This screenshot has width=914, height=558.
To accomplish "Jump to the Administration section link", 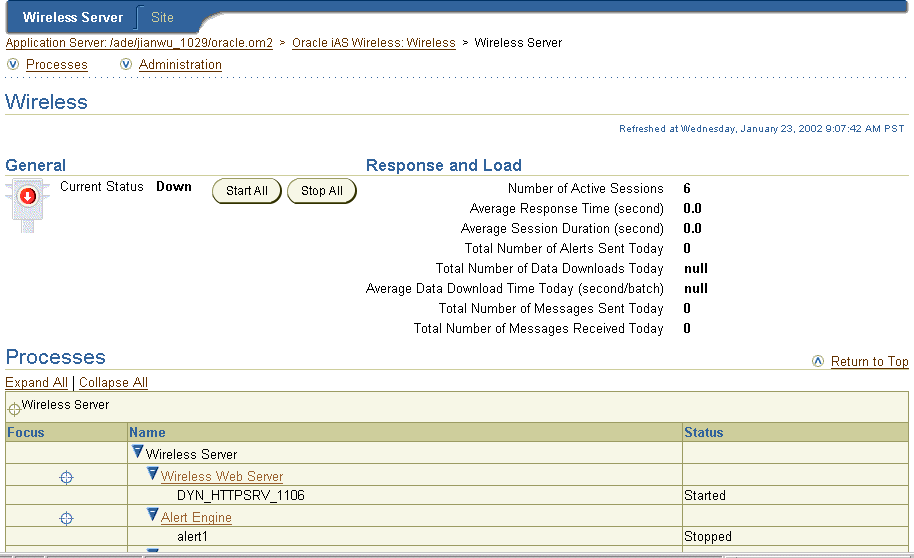I will point(180,65).
